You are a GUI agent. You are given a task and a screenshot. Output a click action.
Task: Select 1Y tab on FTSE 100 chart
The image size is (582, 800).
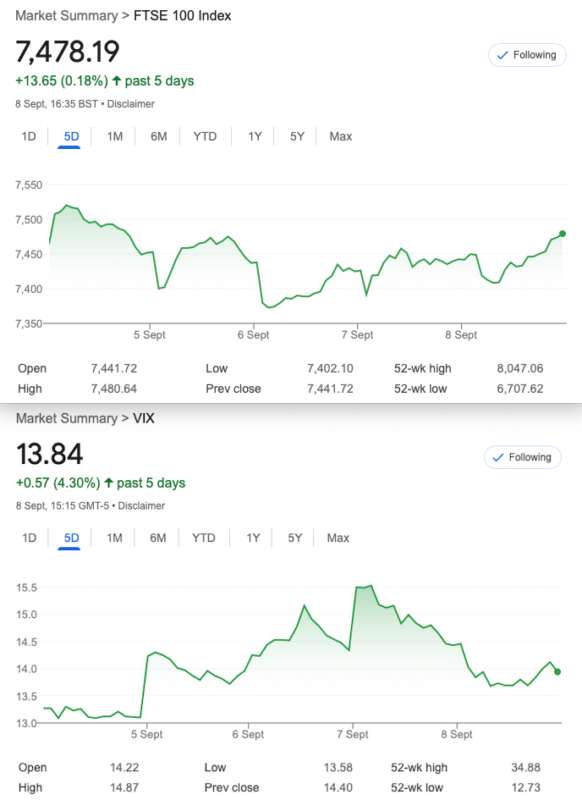point(255,136)
